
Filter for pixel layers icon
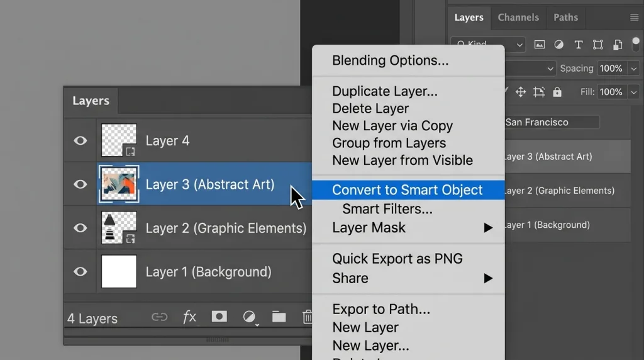click(x=539, y=45)
